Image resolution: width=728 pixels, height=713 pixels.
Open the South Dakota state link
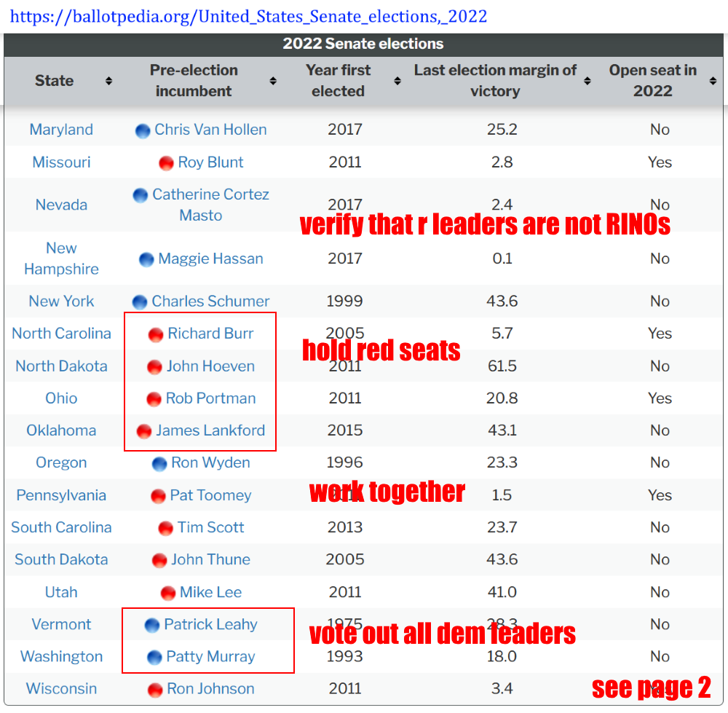click(61, 559)
